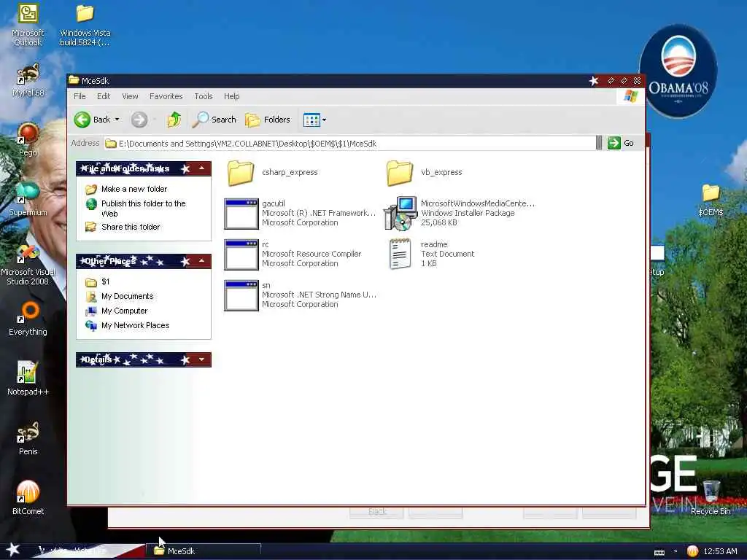The width and height of the screenshot is (747, 560).
Task: Open My Computer from Other Places
Action: coord(124,311)
